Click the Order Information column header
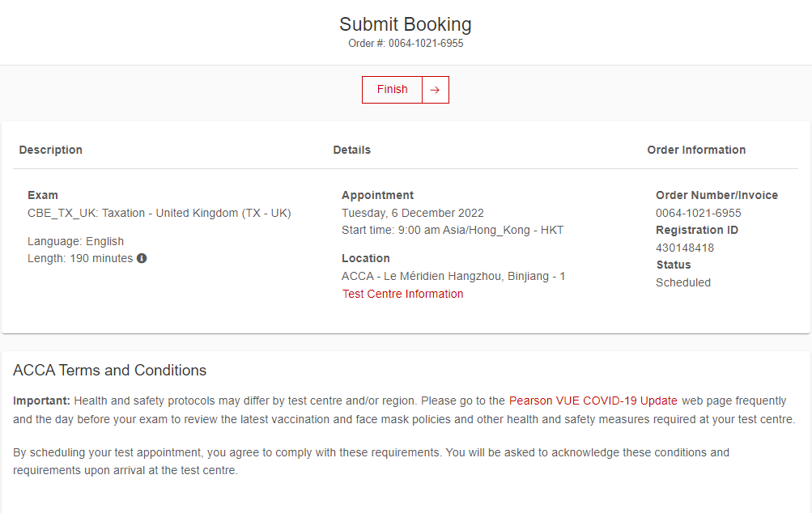 (x=696, y=150)
